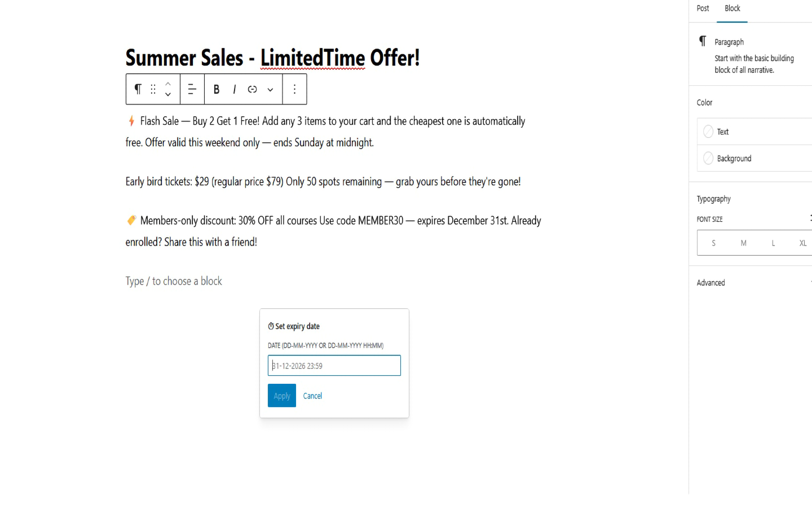The width and height of the screenshot is (812, 508).
Task: Expand more formatting options with the chevron
Action: click(270, 89)
